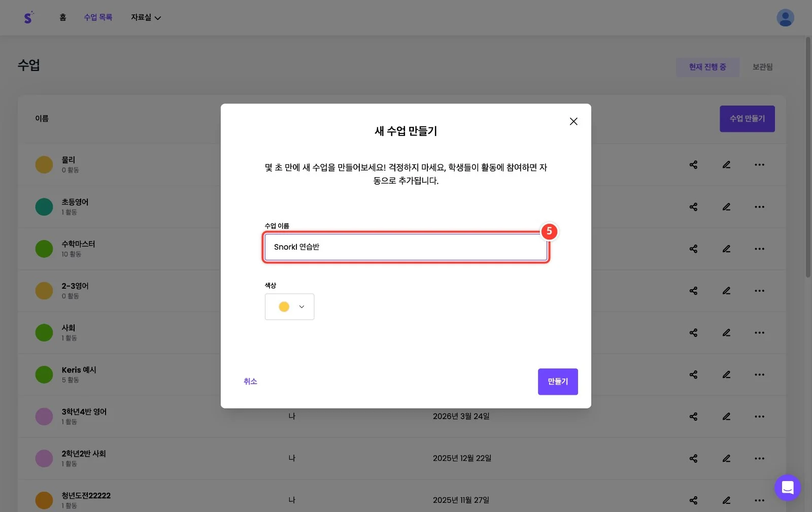Click the Snorkl logo icon

tap(29, 17)
